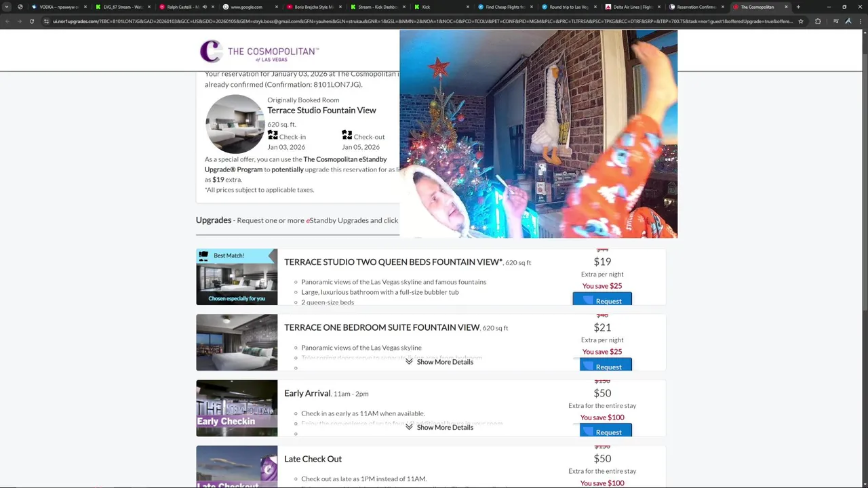Click the 'Upgrades' section heading

point(214,220)
